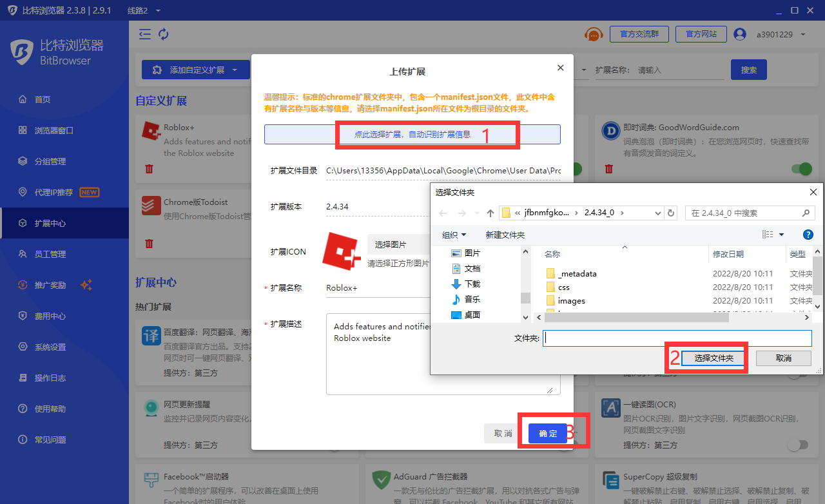Open the 线路2 line selector dropdown
825x504 pixels.
tap(144, 10)
